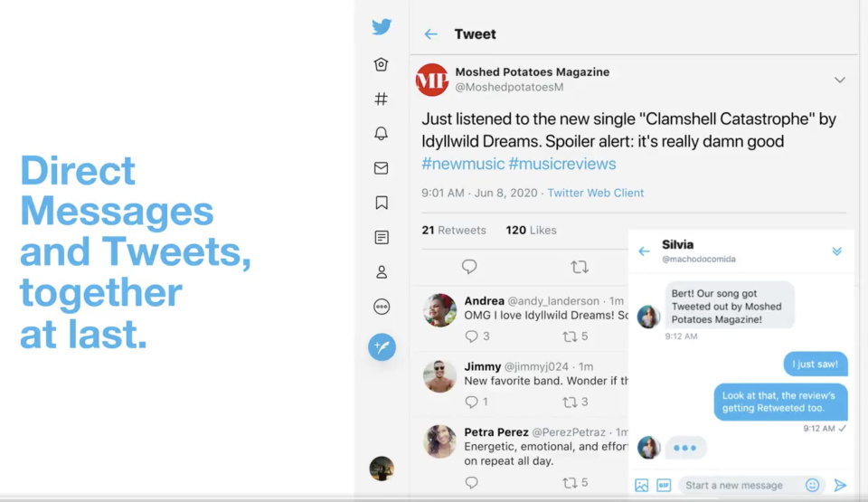Image resolution: width=868 pixels, height=502 pixels.
Task: Click the compose Tweet button
Action: click(382, 346)
